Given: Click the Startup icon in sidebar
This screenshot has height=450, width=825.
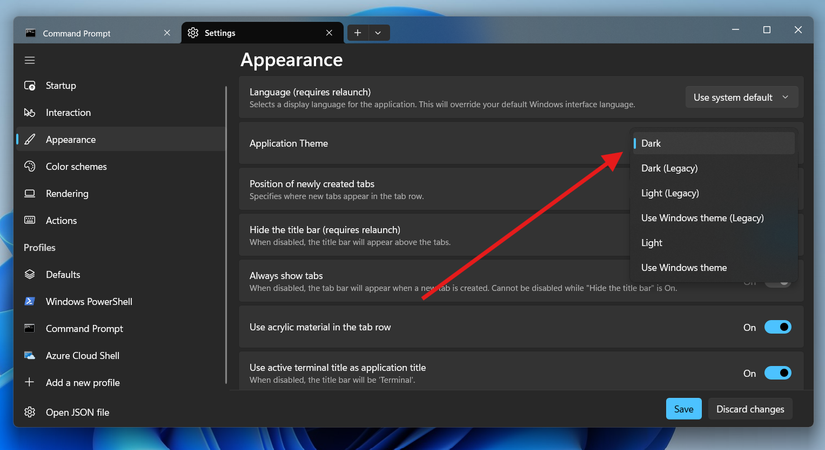Looking at the screenshot, I should 30,86.
